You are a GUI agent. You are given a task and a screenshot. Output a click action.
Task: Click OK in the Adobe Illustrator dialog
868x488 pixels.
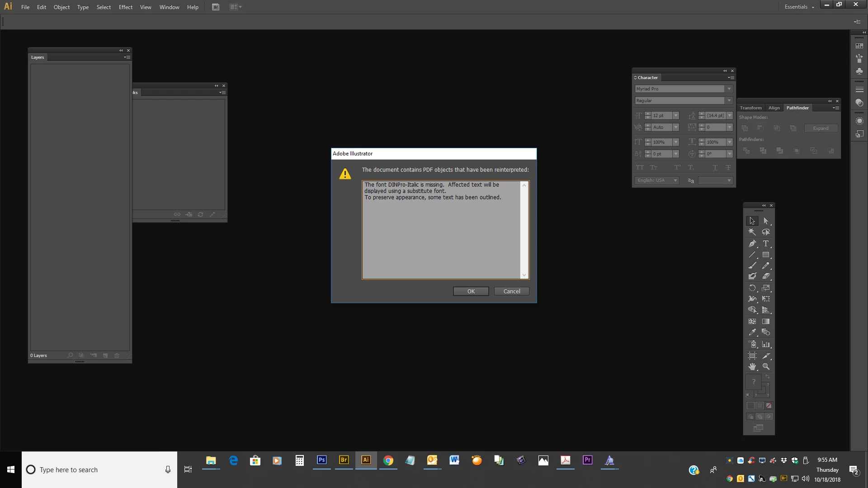coord(471,291)
